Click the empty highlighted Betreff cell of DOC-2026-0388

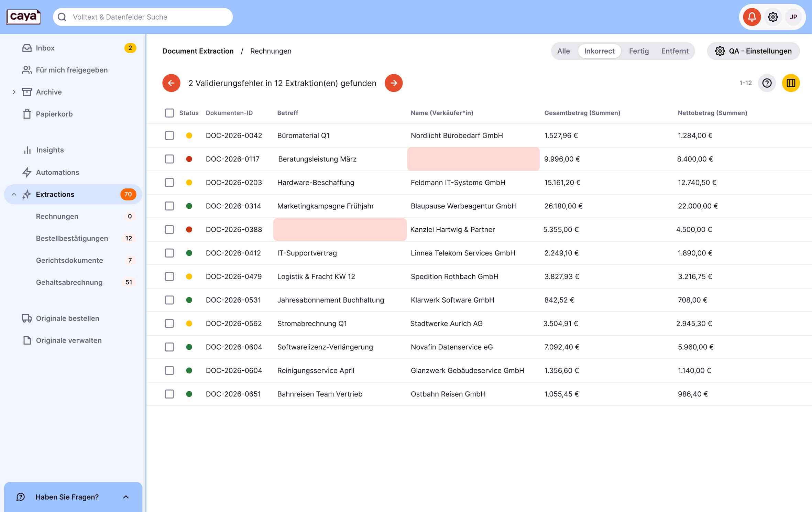click(340, 229)
